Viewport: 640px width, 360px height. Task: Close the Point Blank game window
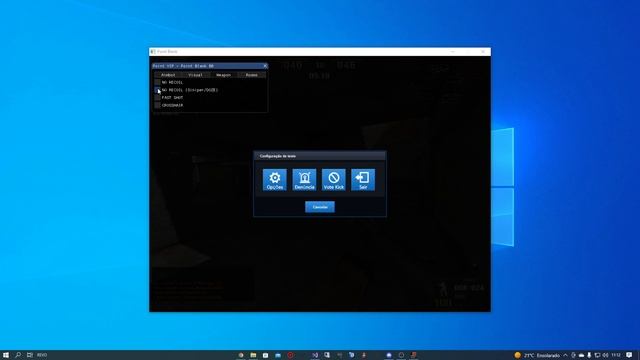tap(483, 52)
